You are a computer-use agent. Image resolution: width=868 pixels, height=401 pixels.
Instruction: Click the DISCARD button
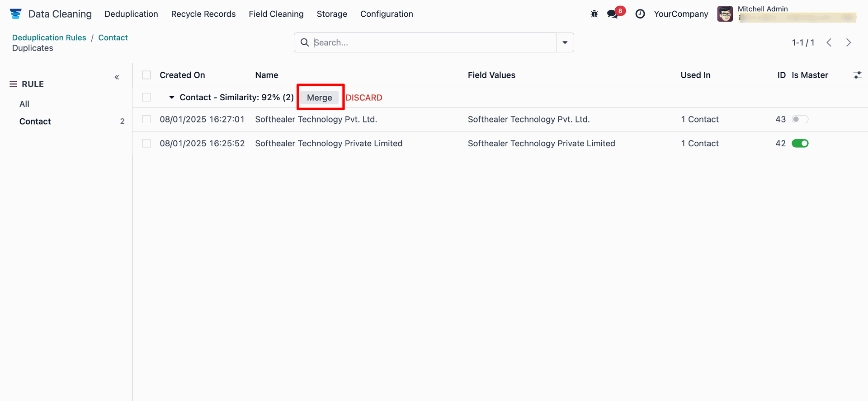tap(364, 98)
